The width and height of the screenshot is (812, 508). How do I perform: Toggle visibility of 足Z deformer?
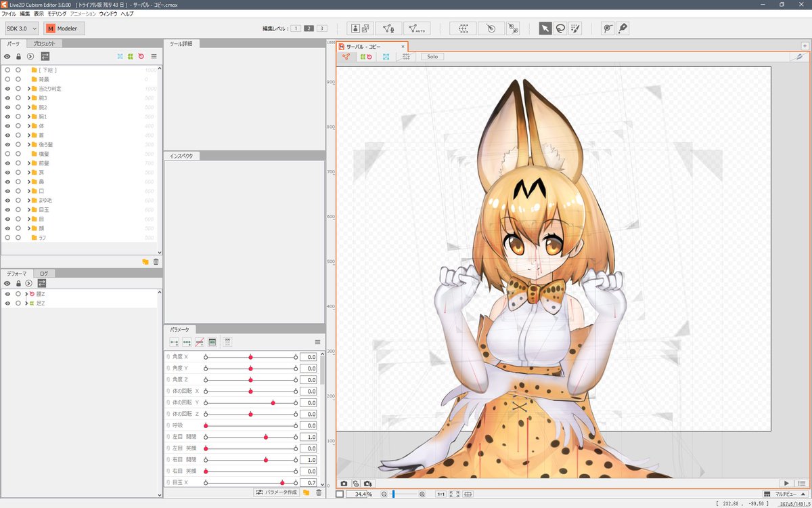click(x=7, y=303)
